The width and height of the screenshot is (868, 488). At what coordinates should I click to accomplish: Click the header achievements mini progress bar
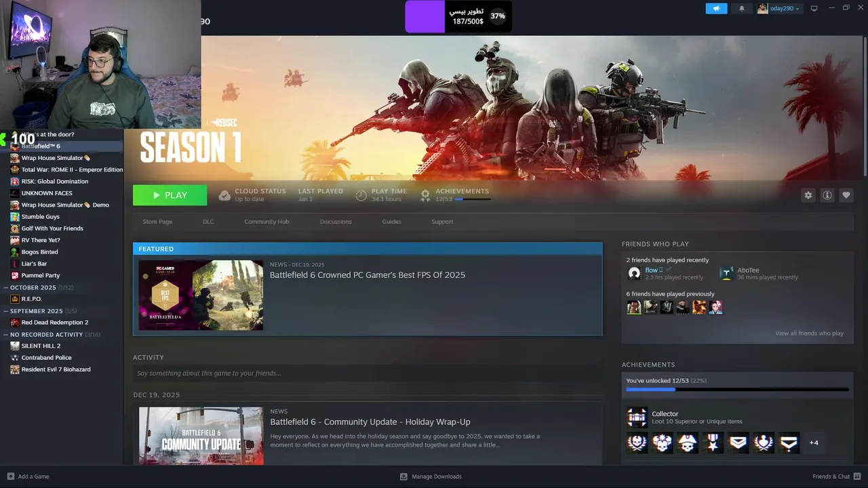(472, 199)
